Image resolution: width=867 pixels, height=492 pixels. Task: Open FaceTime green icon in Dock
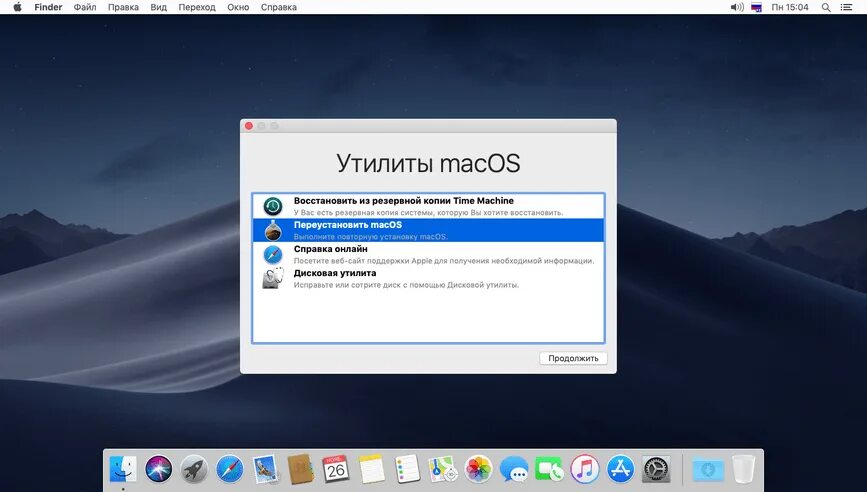[549, 469]
